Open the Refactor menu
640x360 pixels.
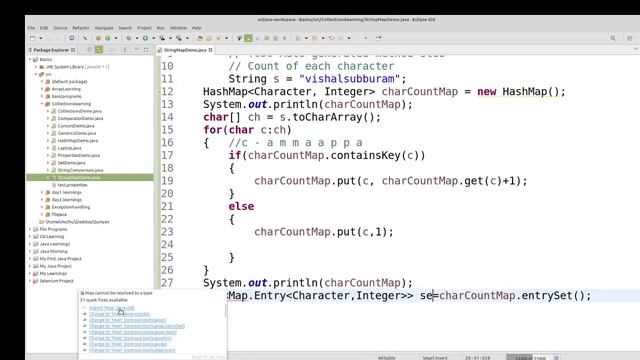pos(81,28)
